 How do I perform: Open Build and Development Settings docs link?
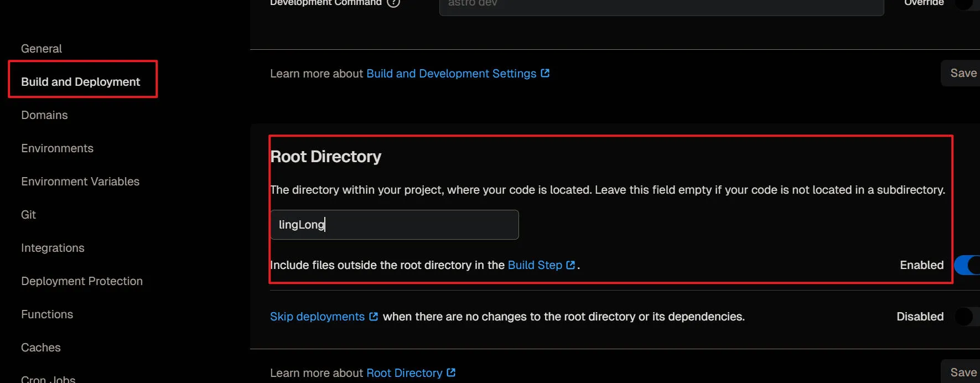point(451,74)
